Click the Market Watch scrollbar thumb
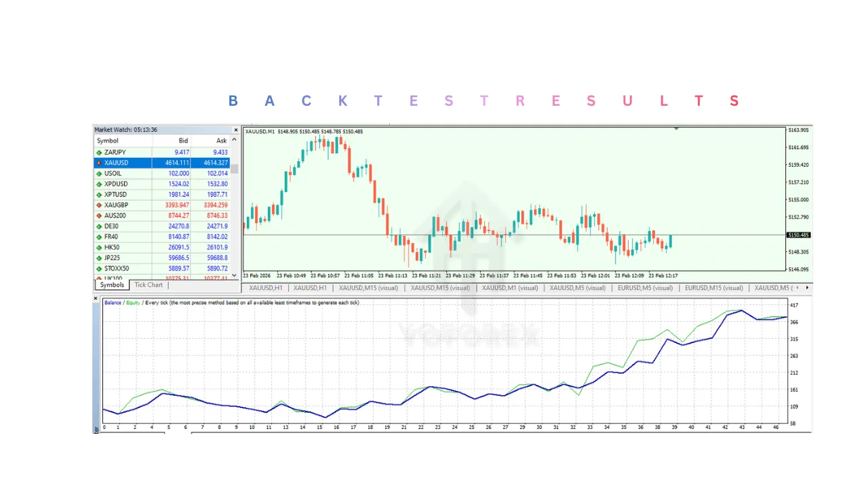Image resolution: width=868 pixels, height=488 pixels. point(235,168)
